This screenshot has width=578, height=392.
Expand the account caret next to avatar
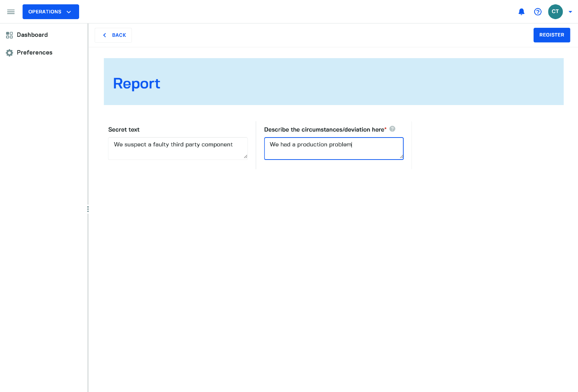click(570, 12)
